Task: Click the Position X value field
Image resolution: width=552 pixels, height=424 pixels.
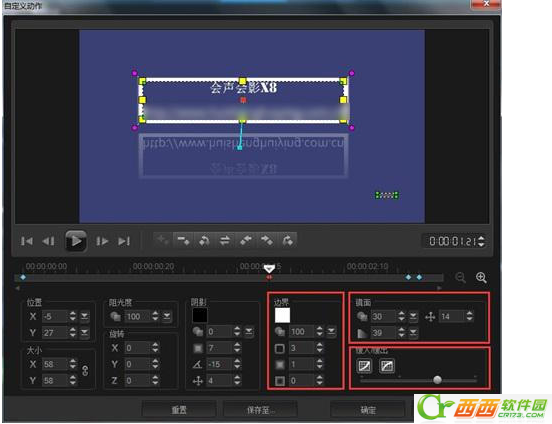Action: click(x=55, y=316)
